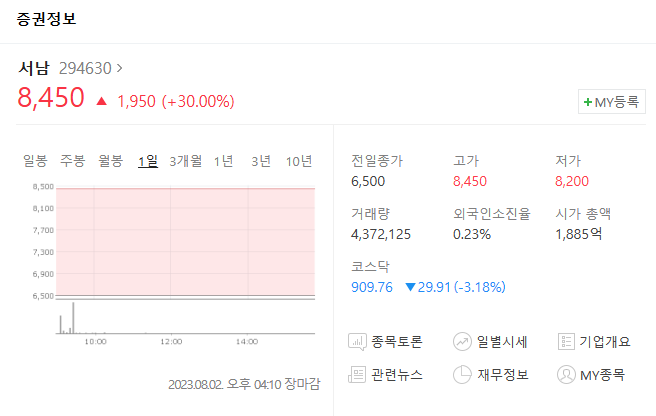Click the change value 1,950 (+30.00%)
Viewport: 656px width, 416px height.
[x=176, y=101]
